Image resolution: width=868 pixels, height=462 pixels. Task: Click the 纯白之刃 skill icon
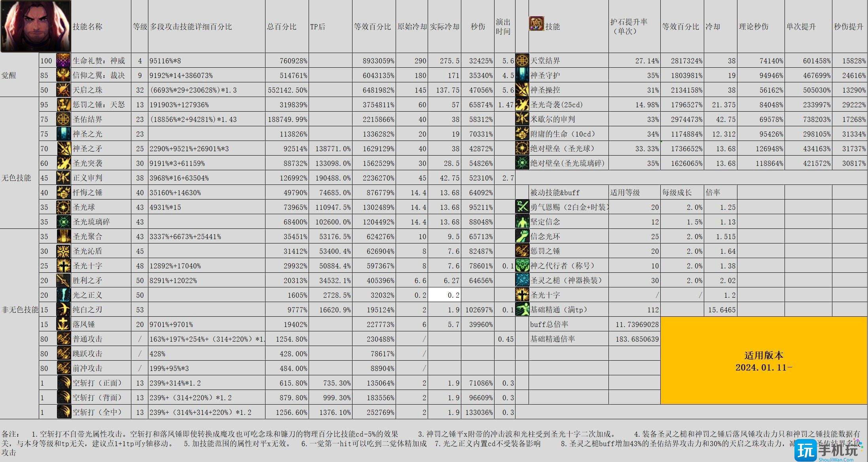tap(63, 310)
